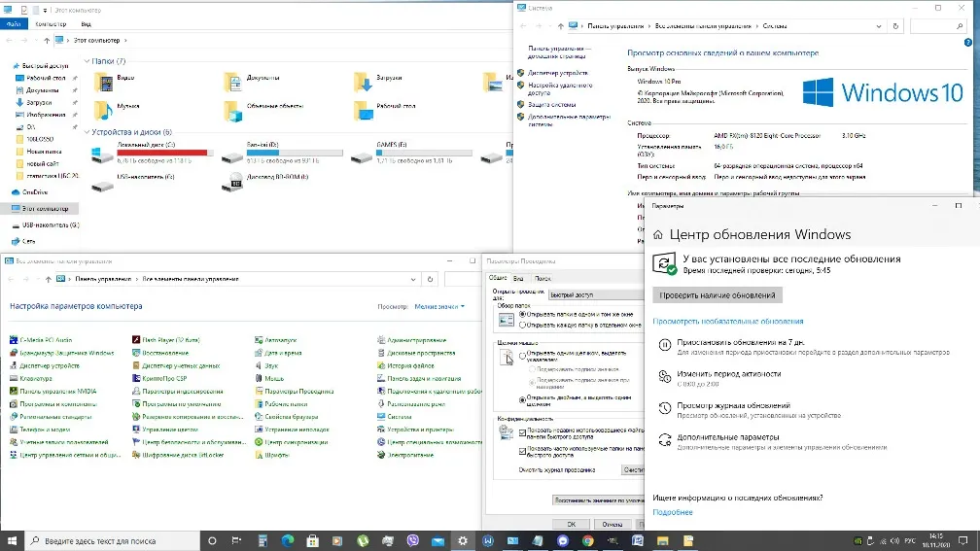Viewport: 980px width, 551px height.
Task: Expand control panel address bar history dropdown
Action: coord(413,279)
